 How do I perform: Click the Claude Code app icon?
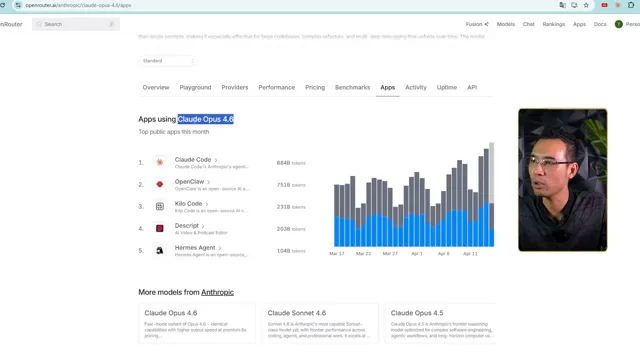160,162
